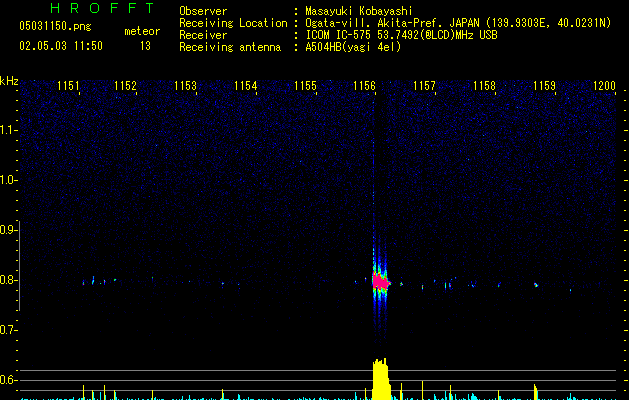This screenshot has width=629, height=400.
Task: Click the 02.05.03 11:50 timestamp
Action: click(x=61, y=46)
